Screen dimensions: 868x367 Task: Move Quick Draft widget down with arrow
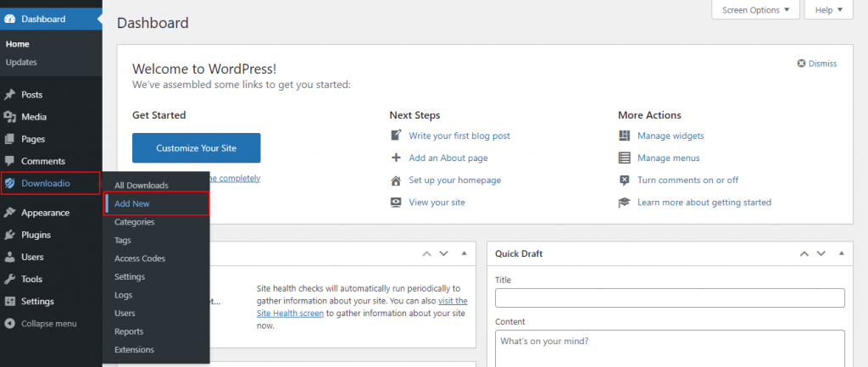[x=821, y=253]
